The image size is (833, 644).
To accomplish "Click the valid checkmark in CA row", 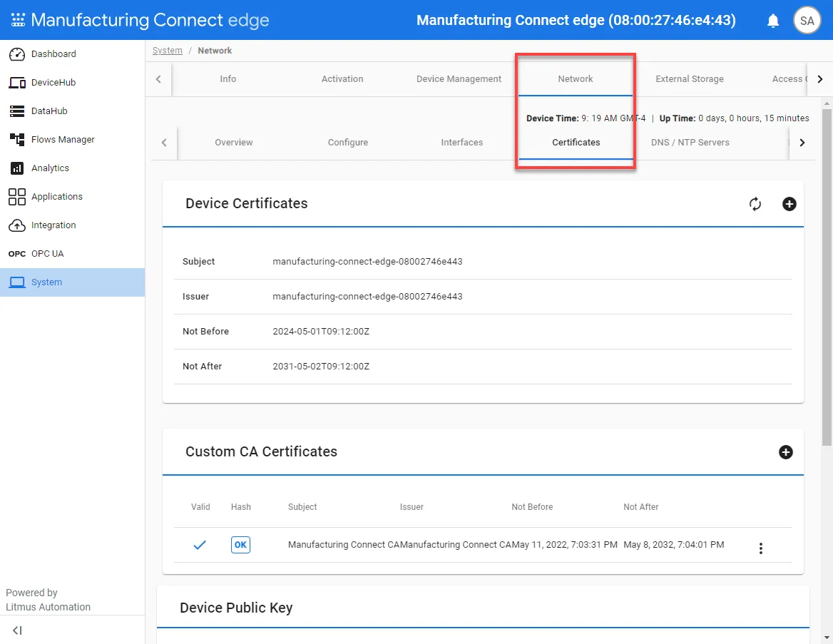I will 200,545.
